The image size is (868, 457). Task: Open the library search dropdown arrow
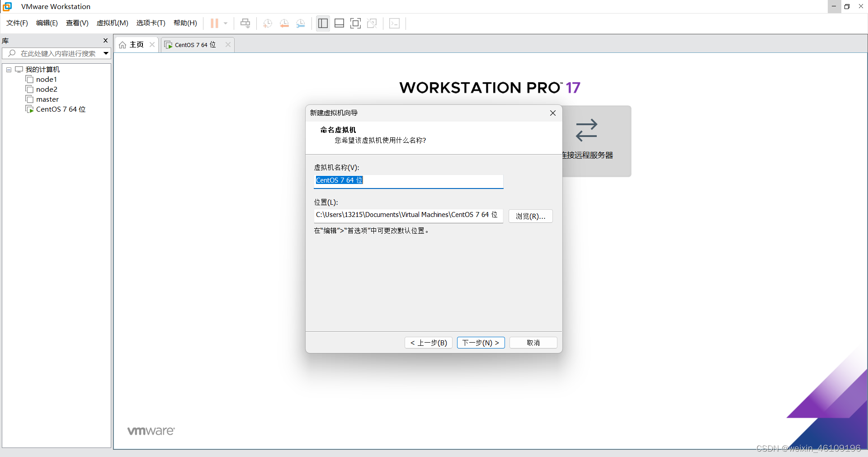click(106, 53)
